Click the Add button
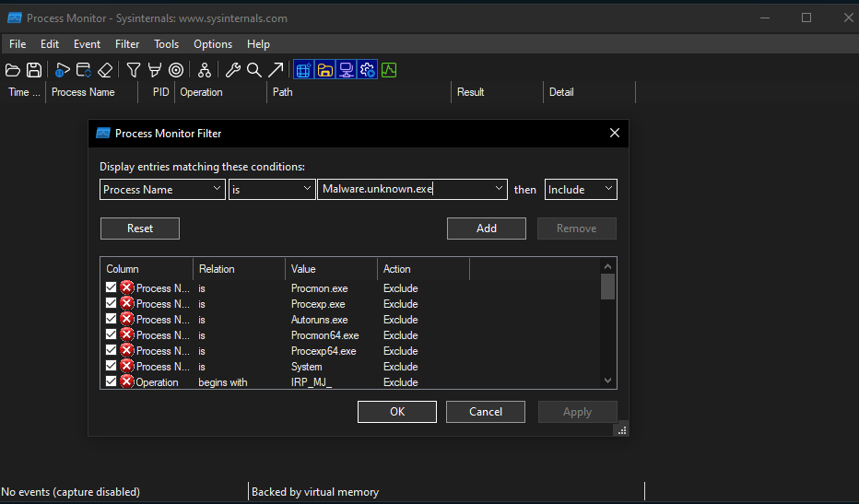This screenshot has width=859, height=504. pos(487,229)
